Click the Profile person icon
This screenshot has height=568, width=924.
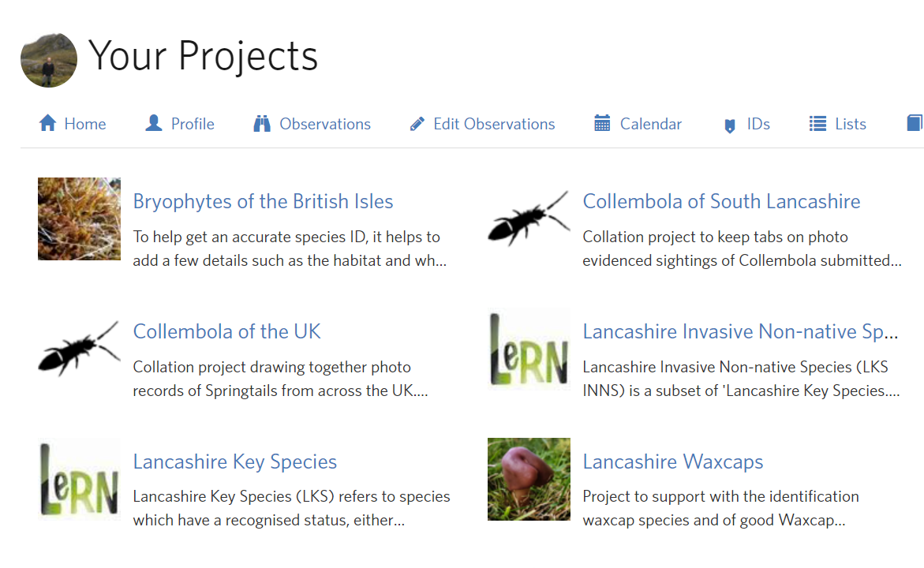pos(154,124)
